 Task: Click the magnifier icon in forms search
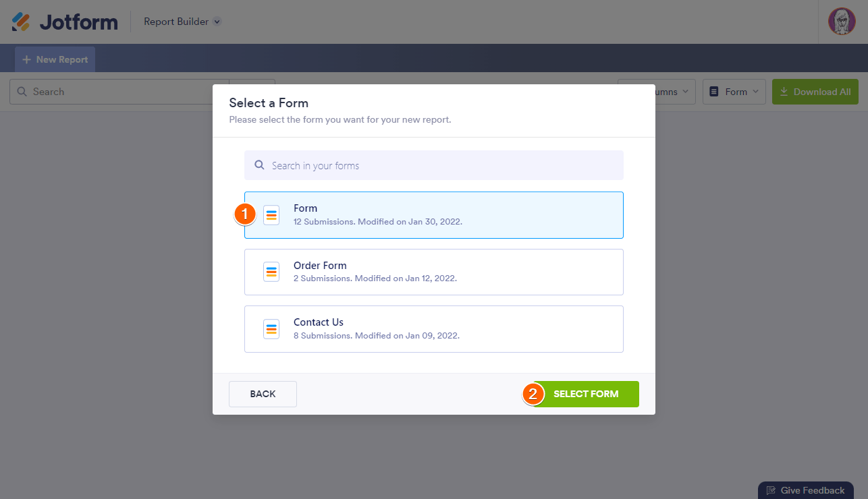pyautogui.click(x=259, y=165)
